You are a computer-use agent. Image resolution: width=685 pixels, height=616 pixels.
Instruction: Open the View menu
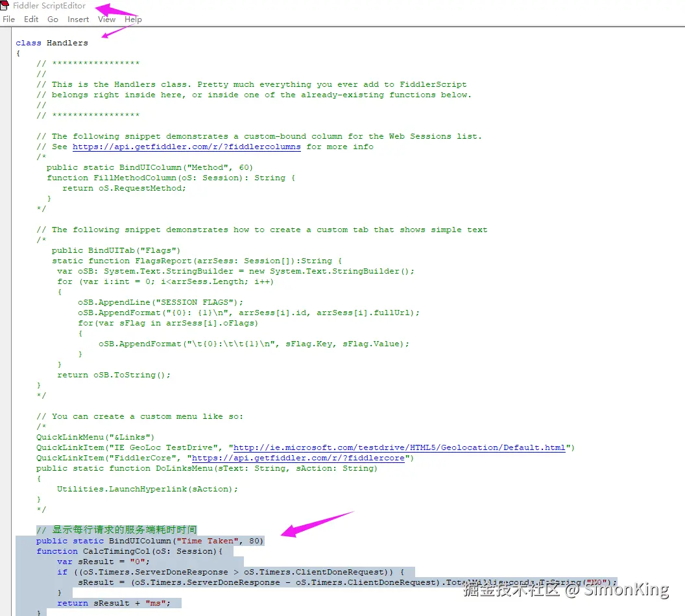pos(106,19)
